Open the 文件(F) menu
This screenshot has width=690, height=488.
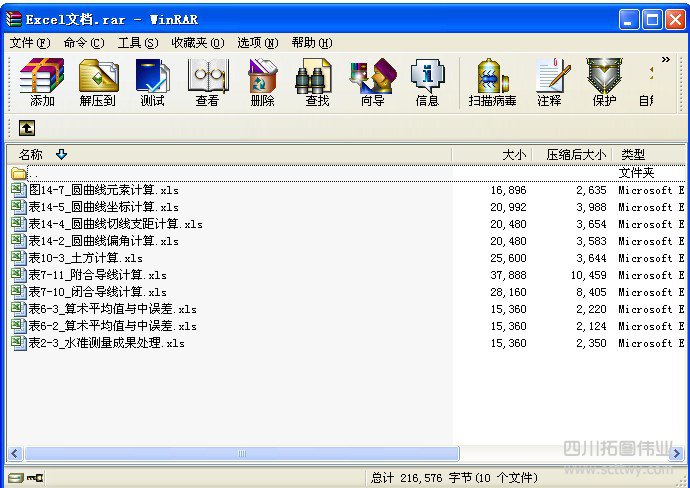coord(30,43)
